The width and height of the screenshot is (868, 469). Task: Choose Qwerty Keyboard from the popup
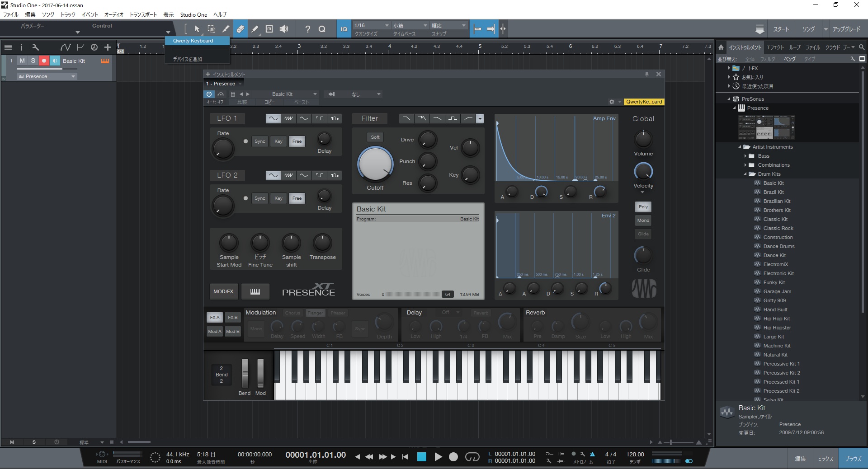coord(198,41)
